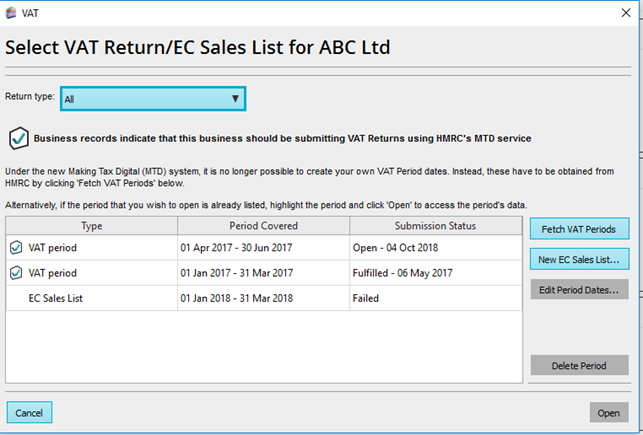Click tick icon beside Apr-Jun 2017 VAT period
Image resolution: width=643 pixels, height=435 pixels.
[x=15, y=247]
